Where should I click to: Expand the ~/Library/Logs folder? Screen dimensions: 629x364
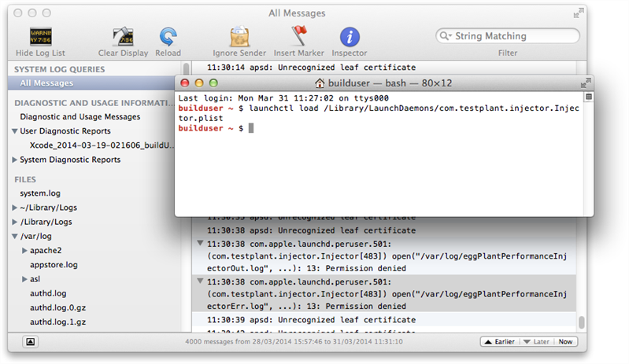coord(15,208)
